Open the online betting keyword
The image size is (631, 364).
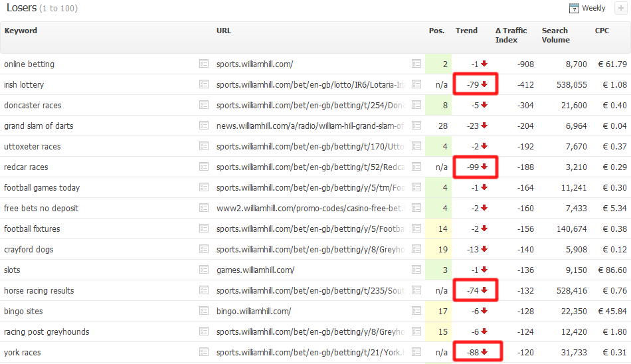point(29,64)
